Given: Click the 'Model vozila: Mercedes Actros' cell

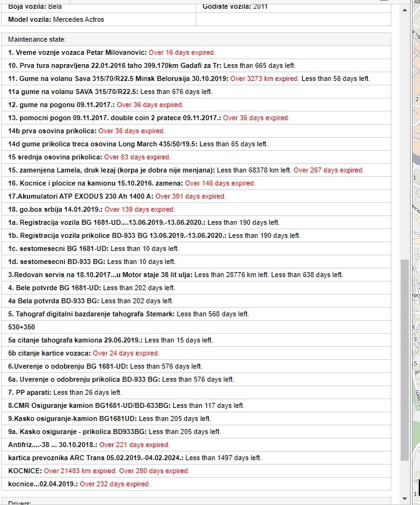Looking at the screenshot, I should click(x=56, y=19).
